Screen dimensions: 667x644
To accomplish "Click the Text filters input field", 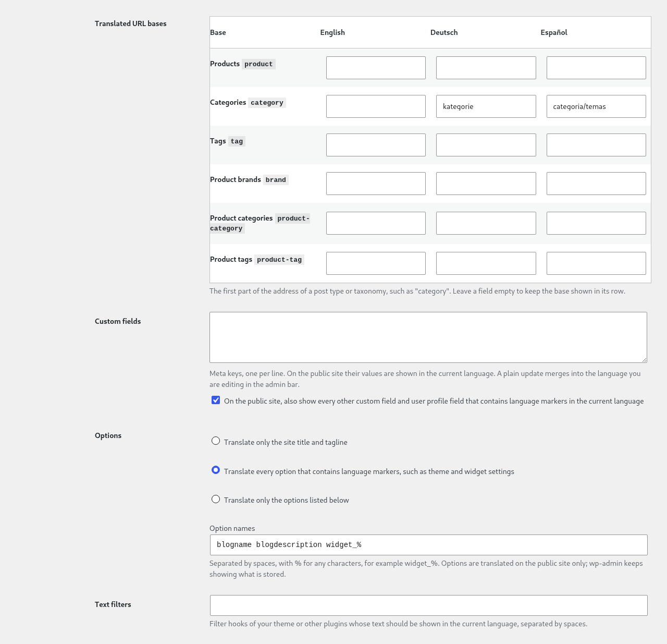I will click(429, 605).
